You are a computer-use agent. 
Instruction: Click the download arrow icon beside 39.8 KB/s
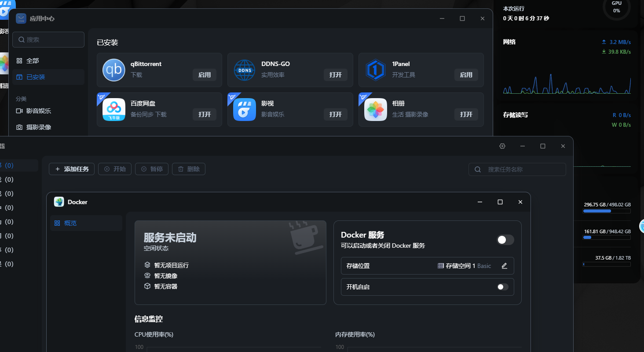point(604,52)
